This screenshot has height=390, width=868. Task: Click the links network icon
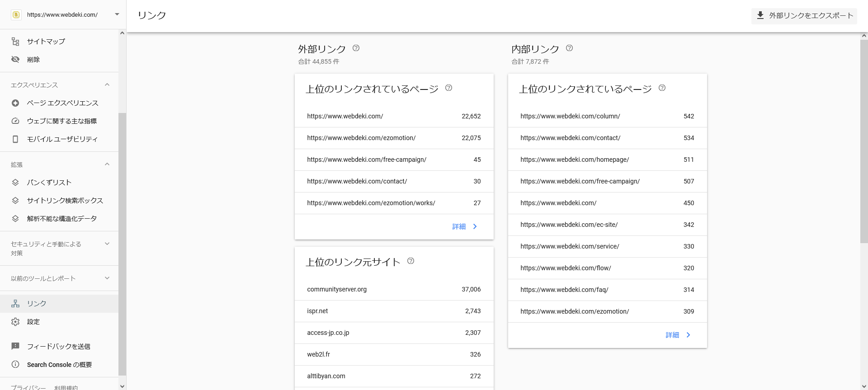(15, 304)
